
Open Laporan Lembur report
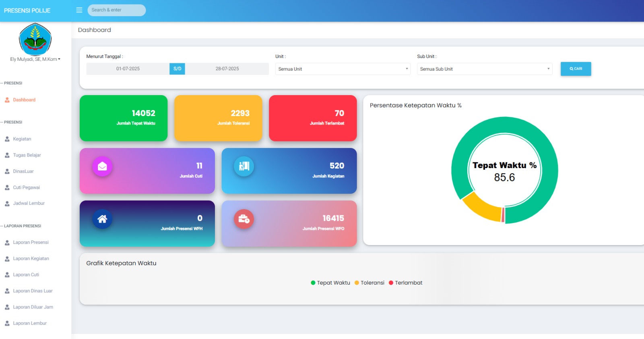pos(30,323)
